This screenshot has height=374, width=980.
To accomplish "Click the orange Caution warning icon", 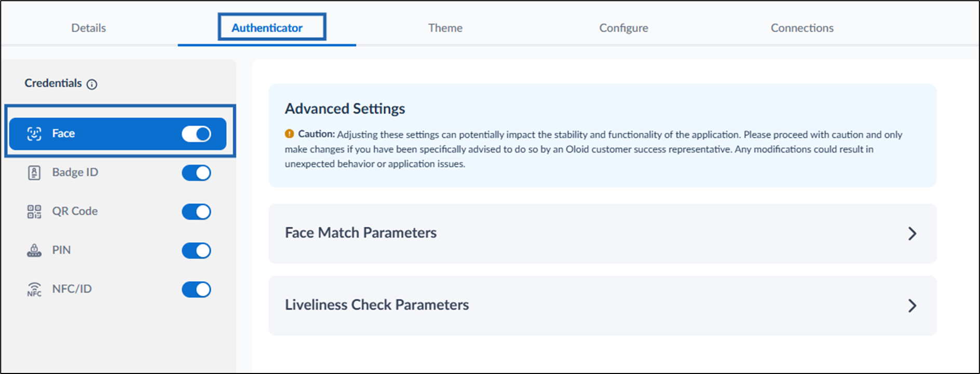I will click(x=289, y=134).
